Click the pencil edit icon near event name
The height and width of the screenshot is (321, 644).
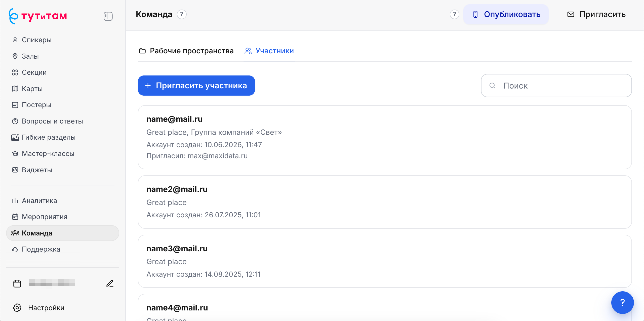coord(110,284)
